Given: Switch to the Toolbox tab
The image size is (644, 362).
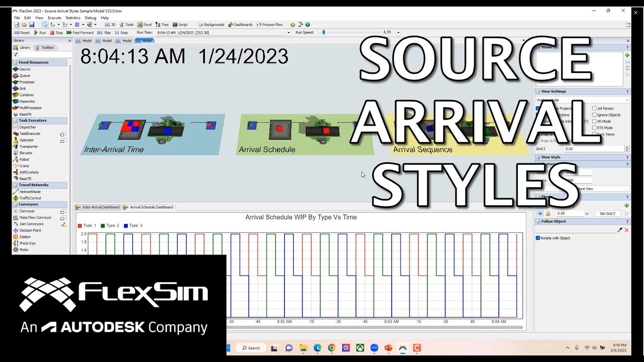Looking at the screenshot, I should pos(45,48).
